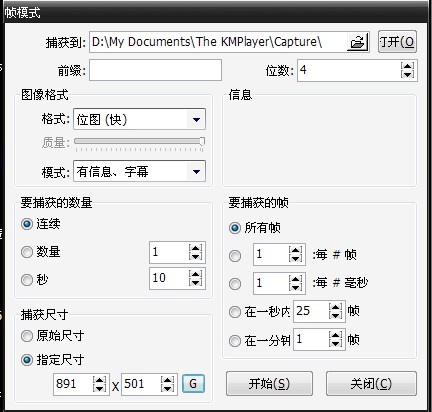The height and width of the screenshot is (412, 432).
Task: Select the 每 # 毫秒 radio button
Action: 235,284
